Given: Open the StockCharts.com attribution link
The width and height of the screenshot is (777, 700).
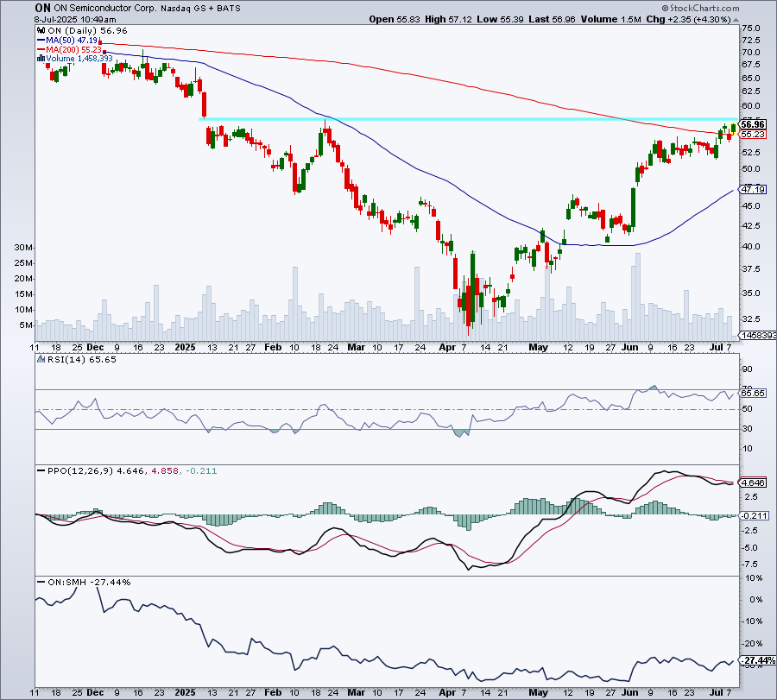Looking at the screenshot, I should (700, 8).
